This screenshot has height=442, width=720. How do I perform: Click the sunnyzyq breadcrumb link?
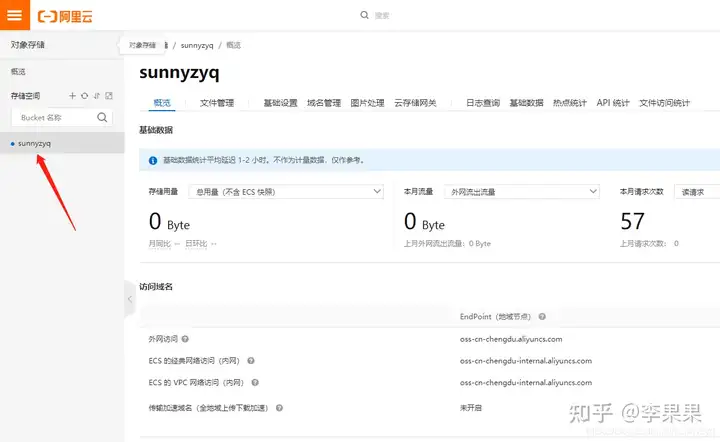[197, 45]
